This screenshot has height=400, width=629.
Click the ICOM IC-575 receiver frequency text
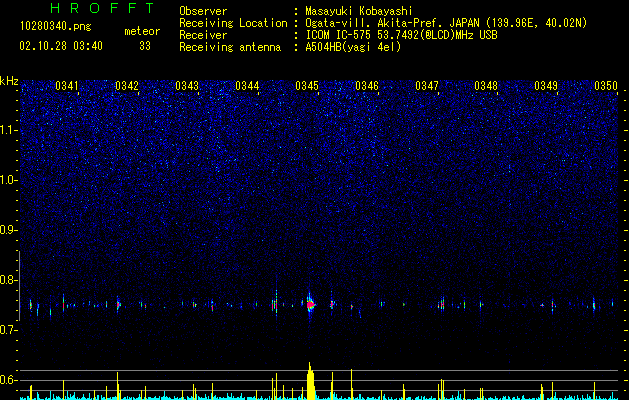click(401, 35)
